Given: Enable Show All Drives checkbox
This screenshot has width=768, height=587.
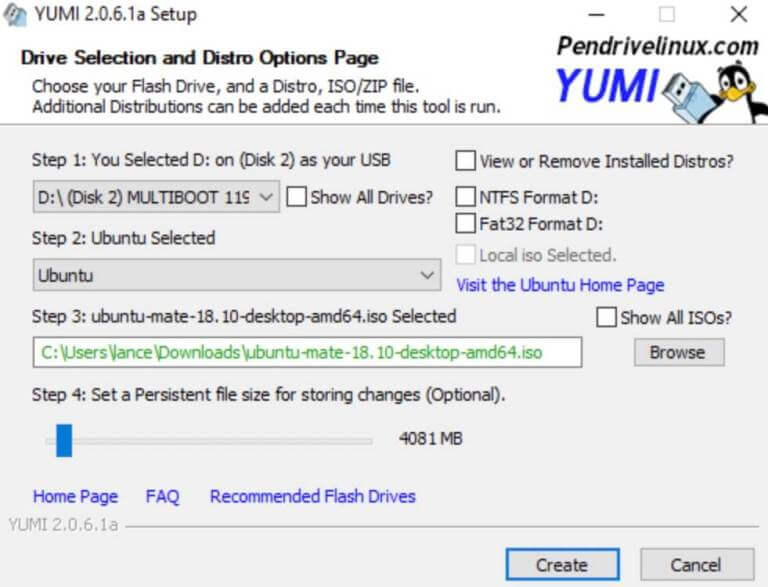Looking at the screenshot, I should click(296, 197).
